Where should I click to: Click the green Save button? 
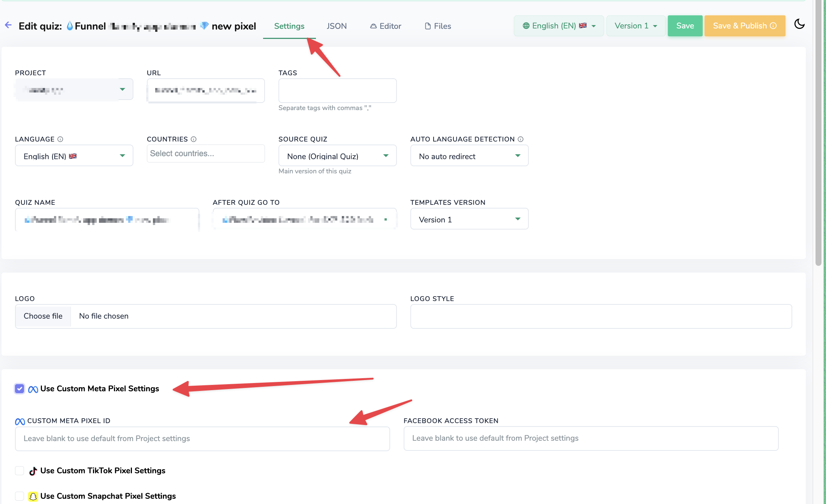[685, 26]
